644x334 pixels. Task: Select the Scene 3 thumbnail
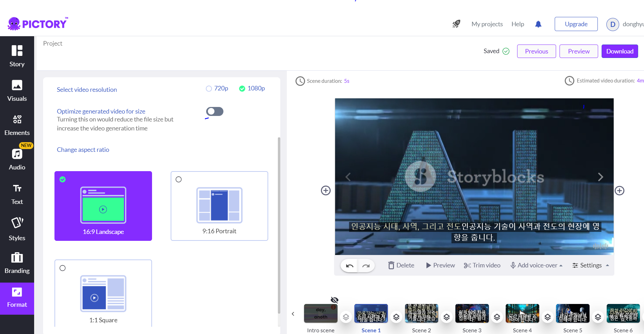(472, 313)
